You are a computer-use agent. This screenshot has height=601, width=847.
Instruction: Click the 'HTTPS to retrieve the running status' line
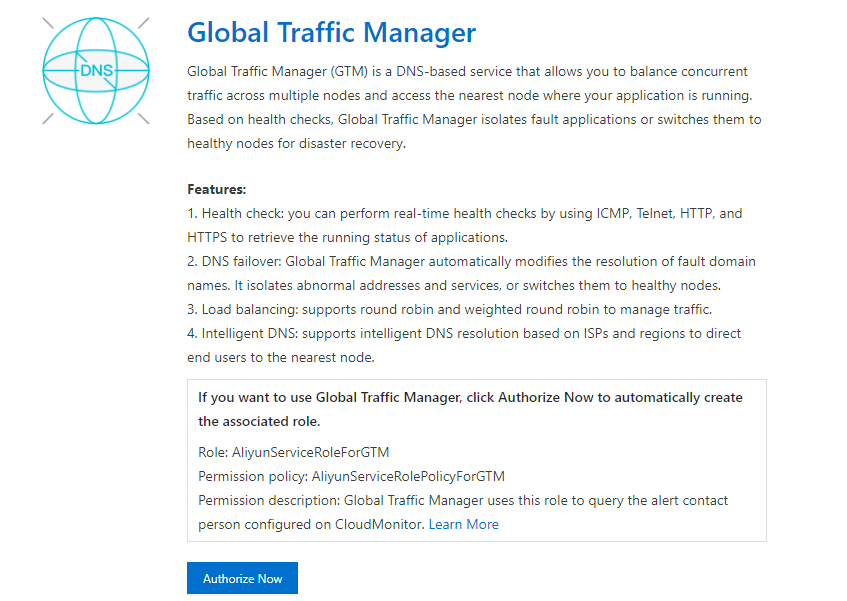click(347, 238)
